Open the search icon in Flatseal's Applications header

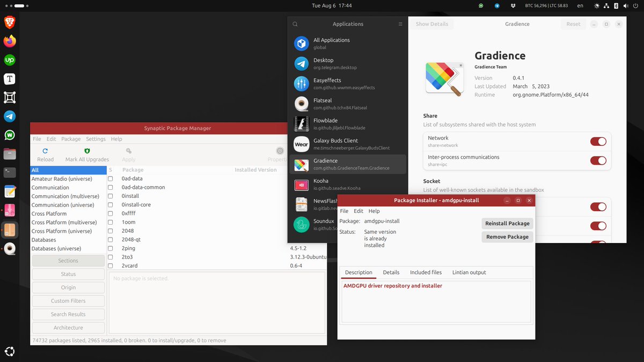pos(295,24)
